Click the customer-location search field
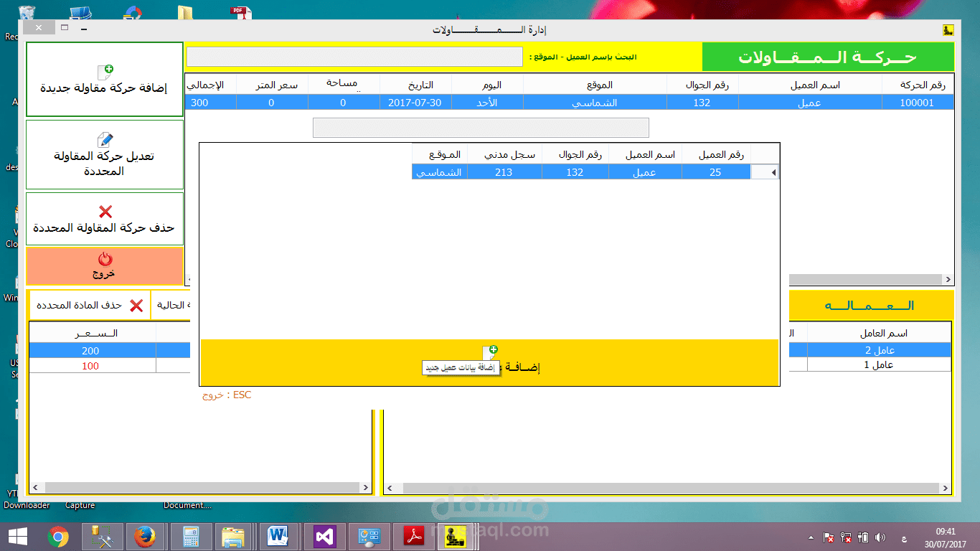This screenshot has width=980, height=551. pyautogui.click(x=354, y=57)
